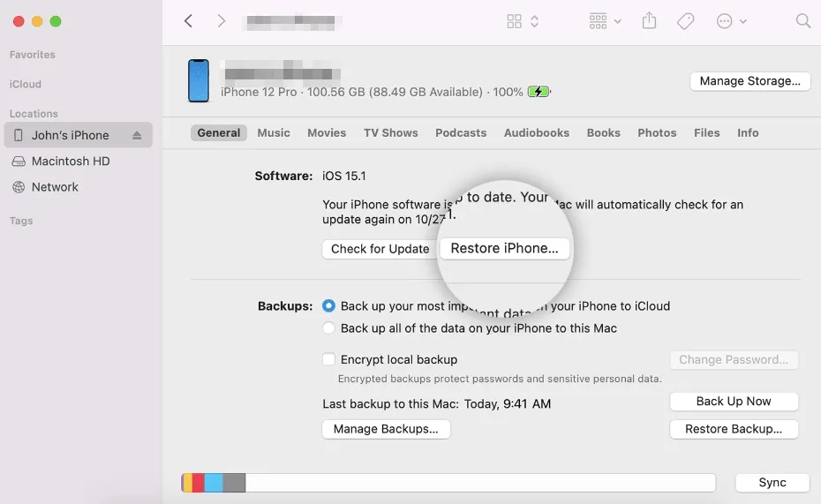Switch to the Audiobooks tab
Screen dimensions: 821x504
(537, 133)
